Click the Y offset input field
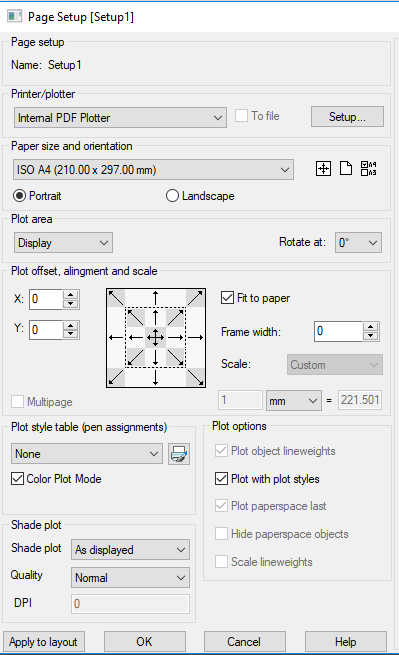This screenshot has width=399, height=655. (46, 330)
